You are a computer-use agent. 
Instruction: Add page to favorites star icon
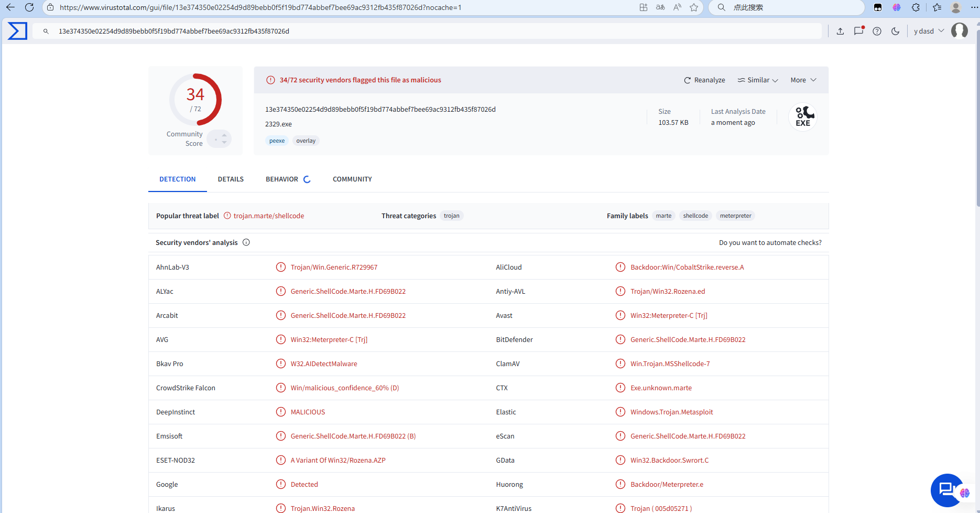click(694, 7)
